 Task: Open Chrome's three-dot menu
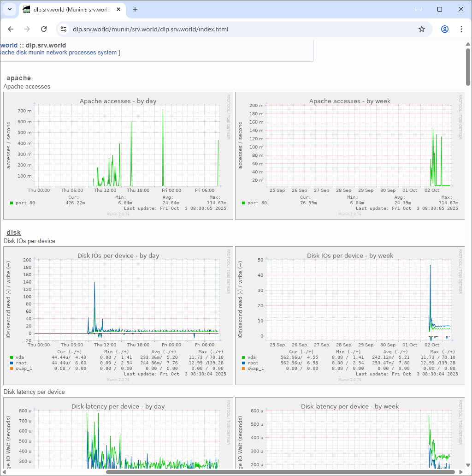point(461,29)
